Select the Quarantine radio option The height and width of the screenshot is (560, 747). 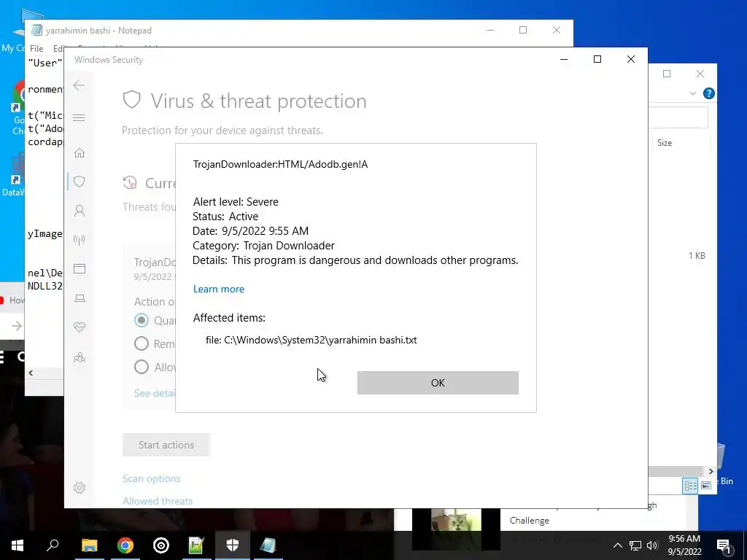click(x=142, y=320)
